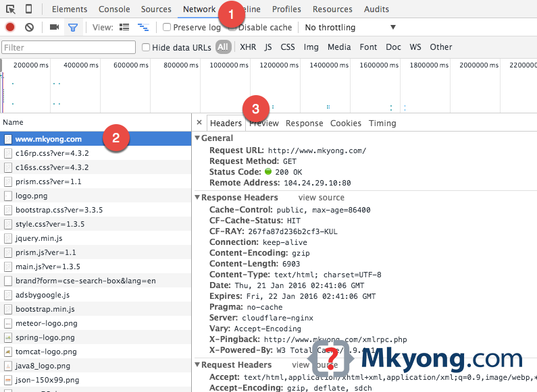Toggle the filter funnel icon
Screen dimensions: 537x392
73,28
